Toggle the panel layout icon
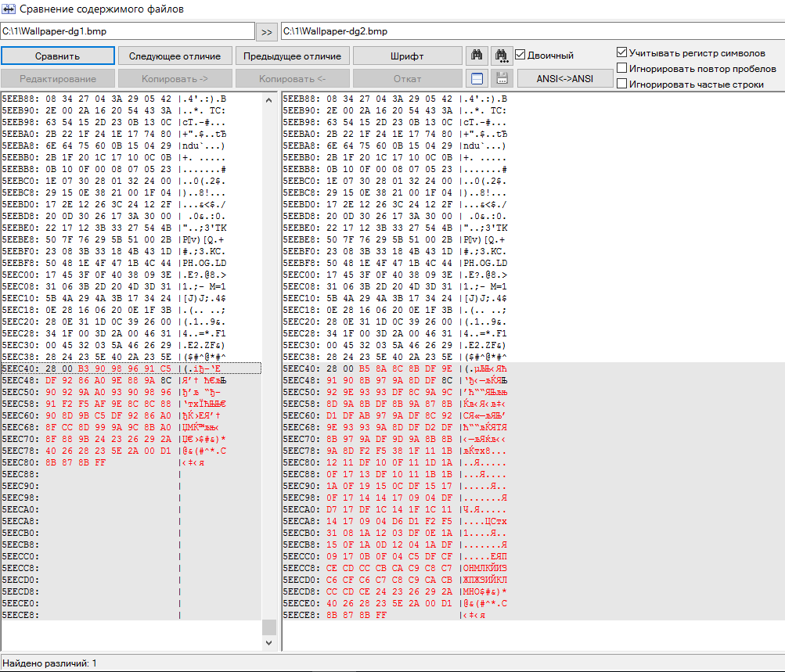785x672 pixels. (x=477, y=78)
